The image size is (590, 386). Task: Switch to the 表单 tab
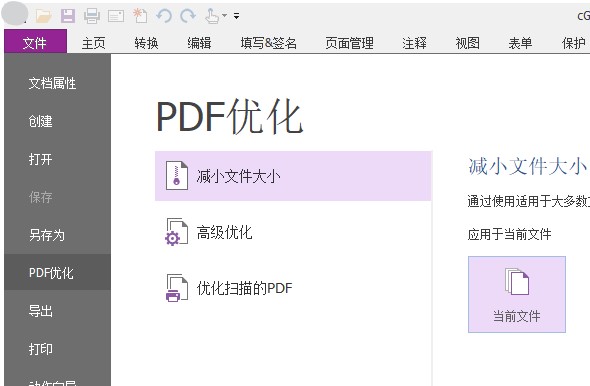[520, 43]
